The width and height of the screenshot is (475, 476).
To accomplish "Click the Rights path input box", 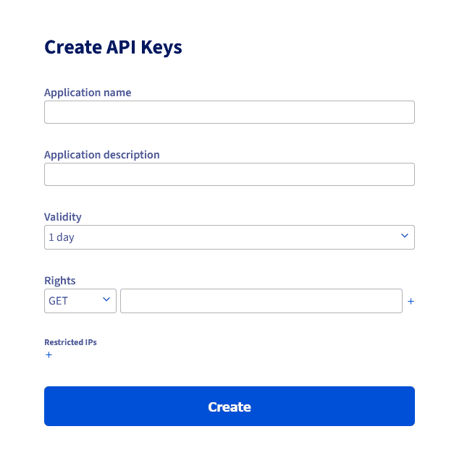I will click(261, 301).
